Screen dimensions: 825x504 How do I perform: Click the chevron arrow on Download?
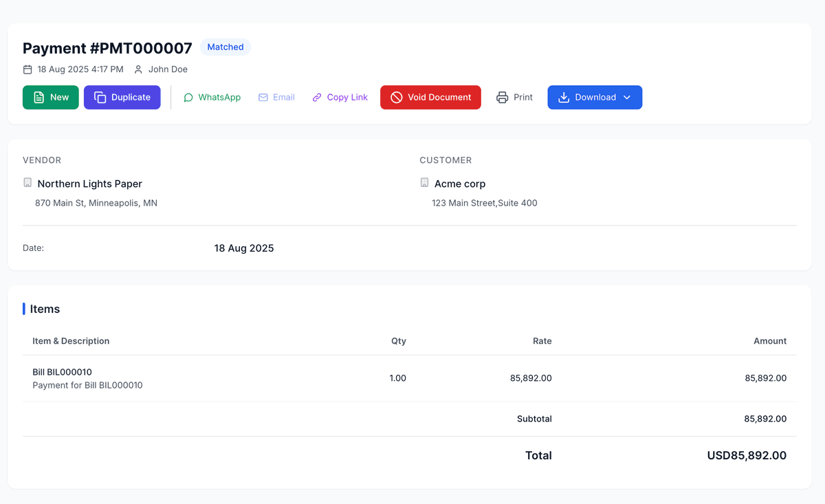627,98
